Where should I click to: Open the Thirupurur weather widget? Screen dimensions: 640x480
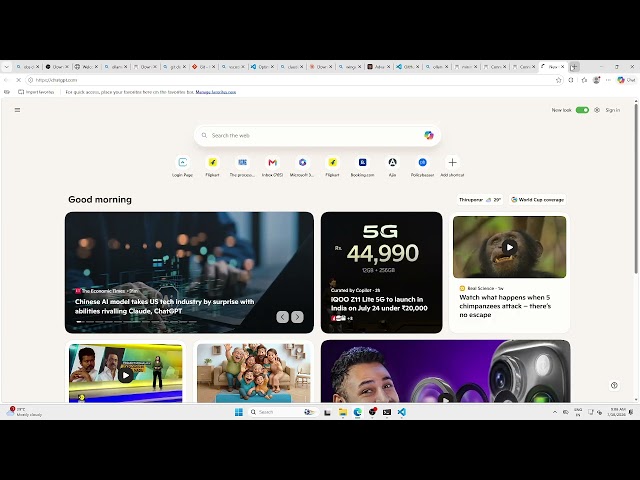pyautogui.click(x=480, y=200)
